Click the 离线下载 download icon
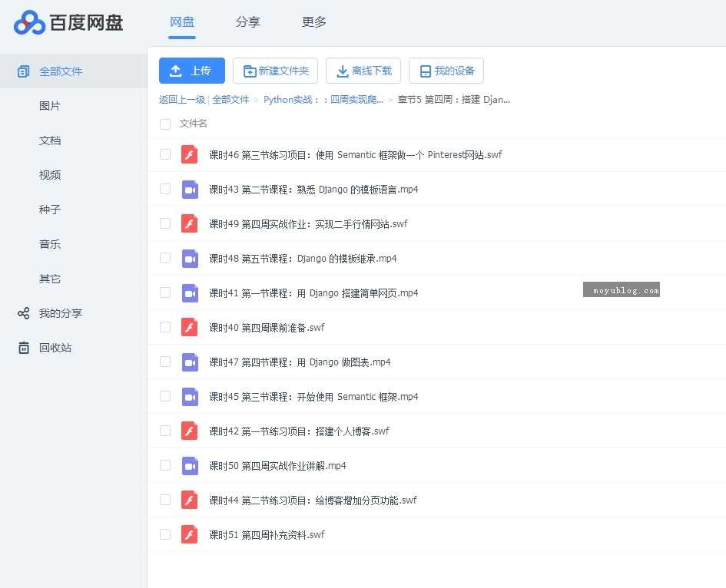Image resolution: width=726 pixels, height=588 pixels. click(341, 70)
